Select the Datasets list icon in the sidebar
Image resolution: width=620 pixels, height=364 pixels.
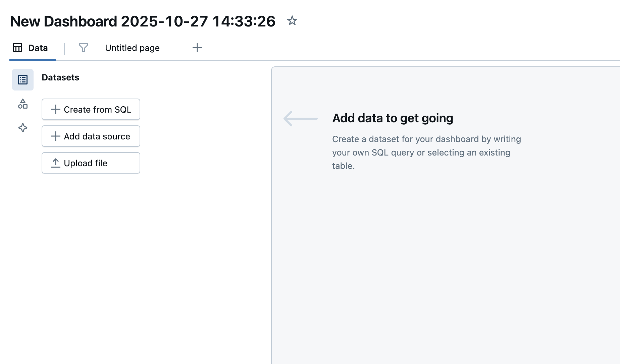pyautogui.click(x=23, y=80)
